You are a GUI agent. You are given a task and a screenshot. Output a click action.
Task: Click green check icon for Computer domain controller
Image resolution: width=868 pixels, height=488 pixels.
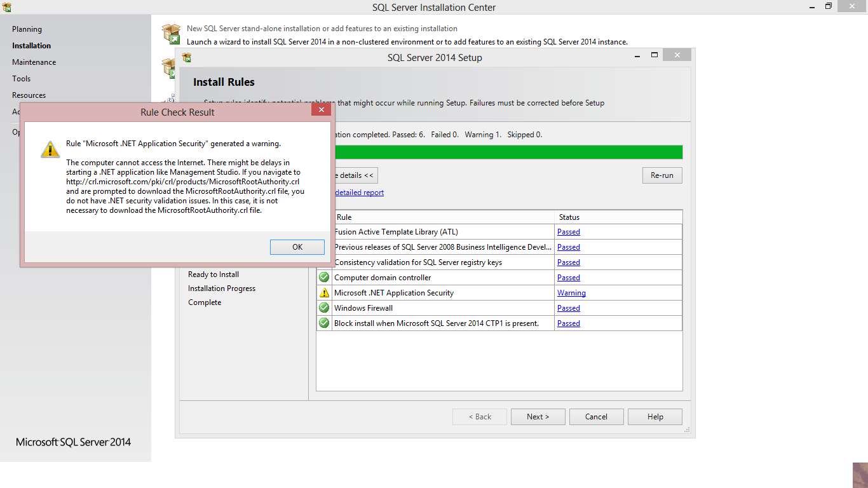[x=324, y=277]
